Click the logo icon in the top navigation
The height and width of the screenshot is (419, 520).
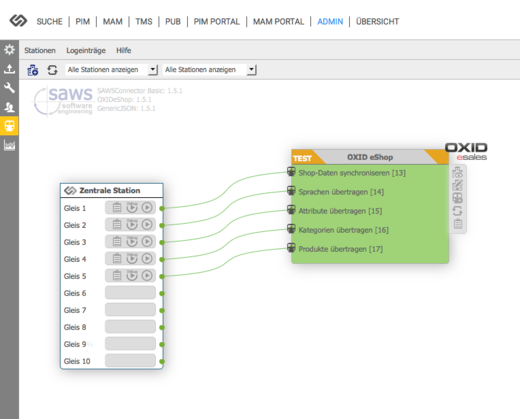click(x=18, y=21)
